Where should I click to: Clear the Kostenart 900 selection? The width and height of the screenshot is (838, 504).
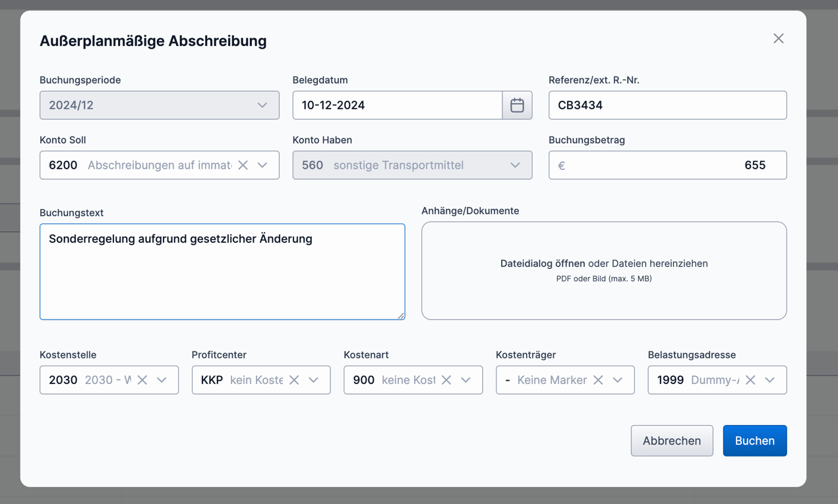tap(446, 380)
